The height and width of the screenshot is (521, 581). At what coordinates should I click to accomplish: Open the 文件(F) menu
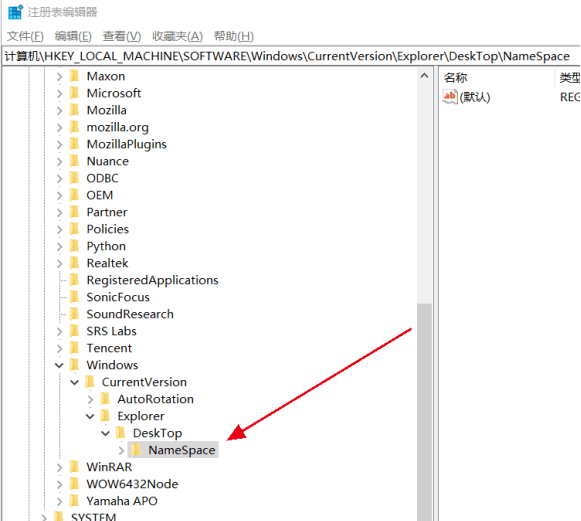coord(25,36)
